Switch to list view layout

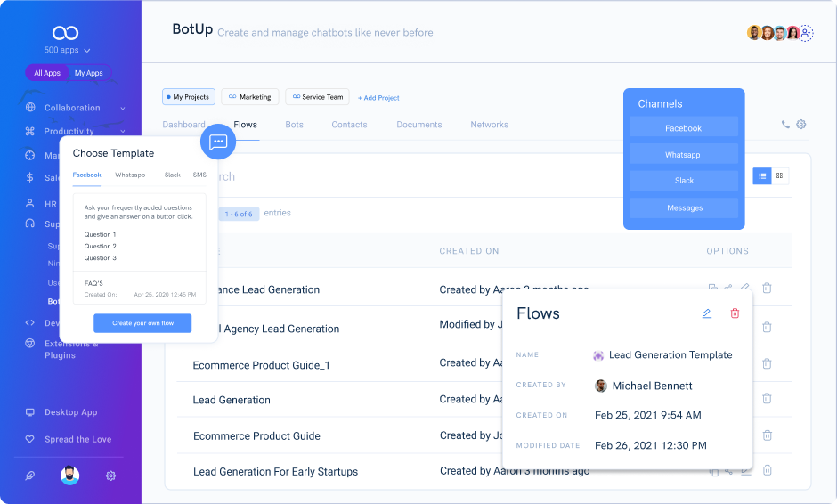tap(762, 176)
